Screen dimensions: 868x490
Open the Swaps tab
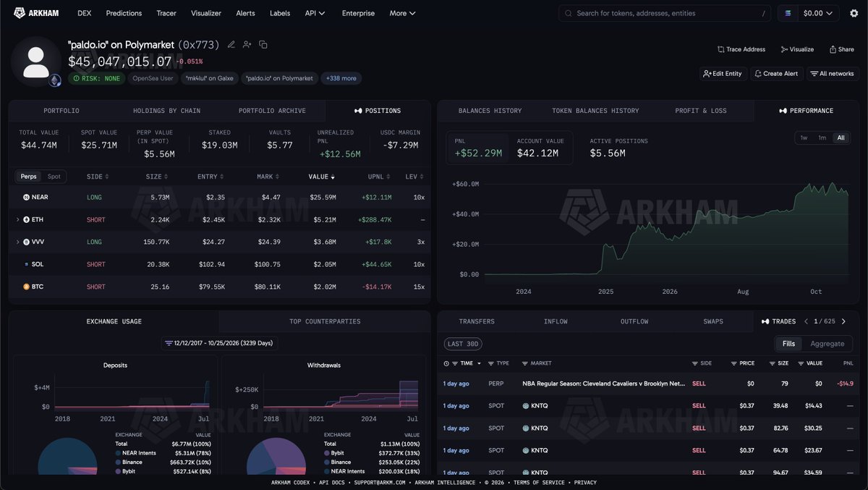coord(713,321)
